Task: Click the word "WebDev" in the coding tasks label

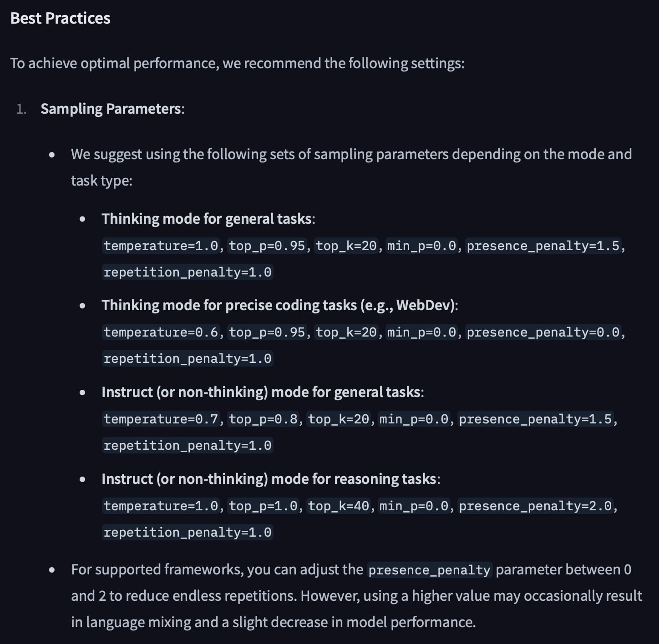Action: pyautogui.click(x=423, y=305)
